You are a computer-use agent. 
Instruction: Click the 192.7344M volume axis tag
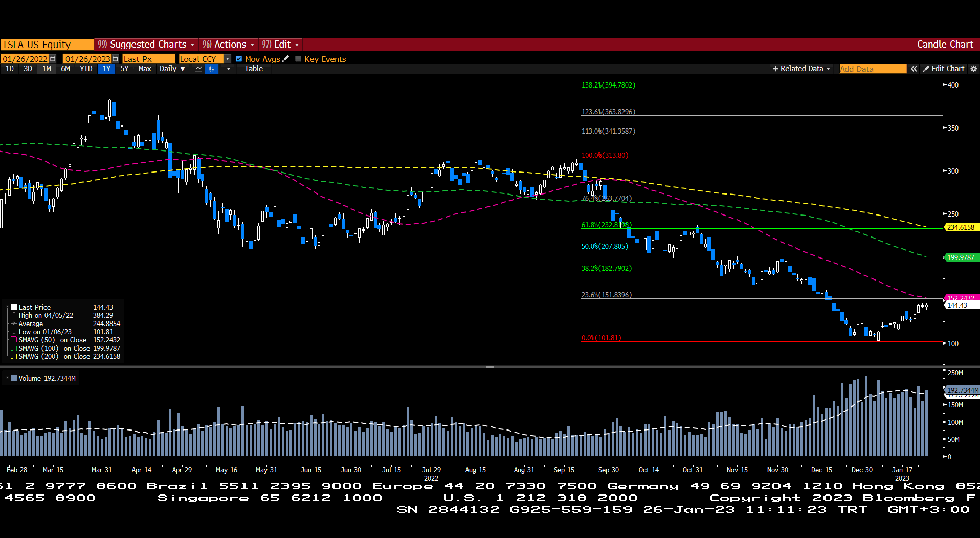(962, 390)
